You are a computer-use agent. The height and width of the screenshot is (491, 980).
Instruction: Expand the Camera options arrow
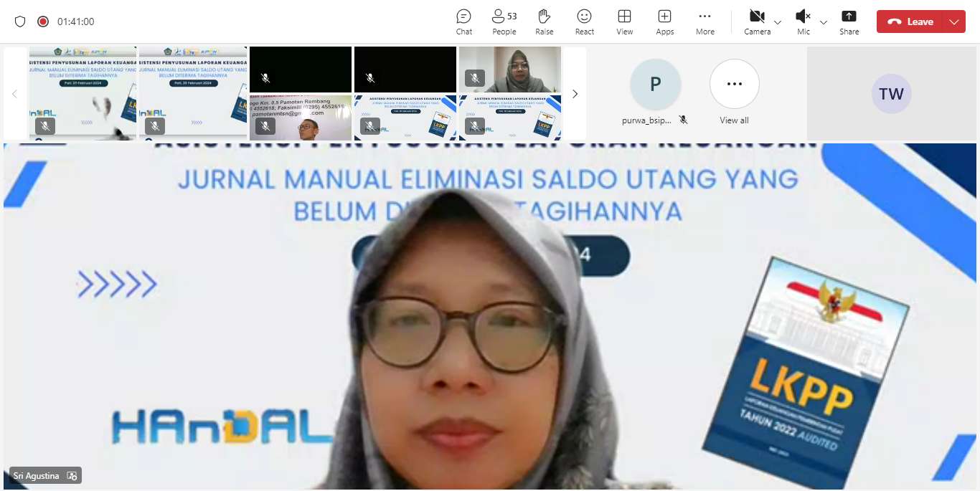(x=778, y=22)
